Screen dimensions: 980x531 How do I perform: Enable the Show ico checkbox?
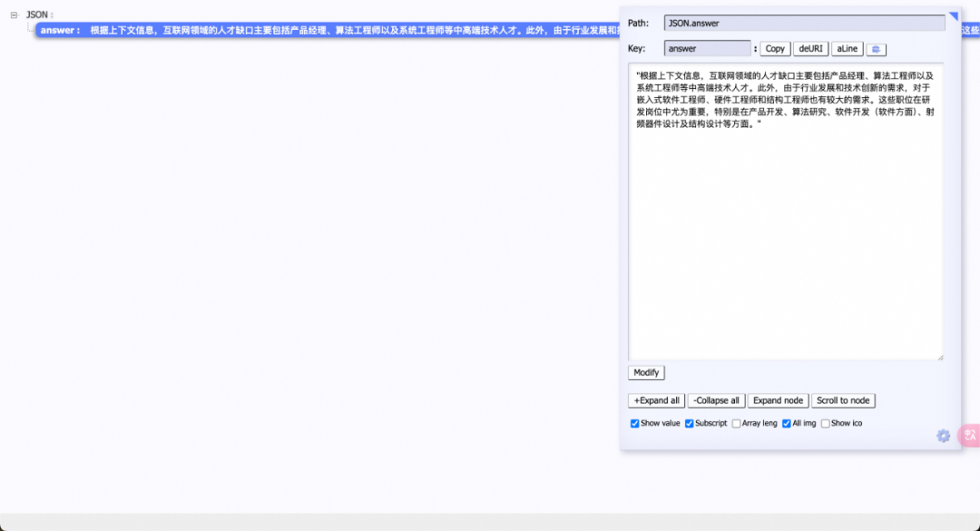point(826,423)
